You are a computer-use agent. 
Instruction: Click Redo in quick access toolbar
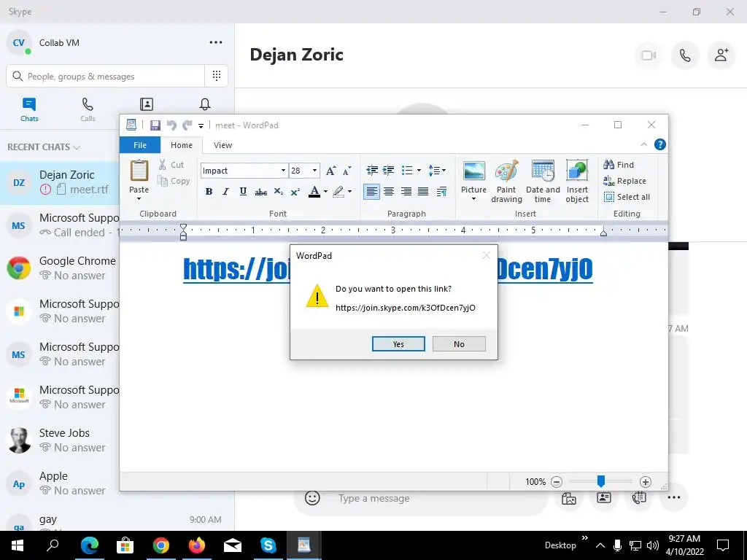pyautogui.click(x=187, y=125)
